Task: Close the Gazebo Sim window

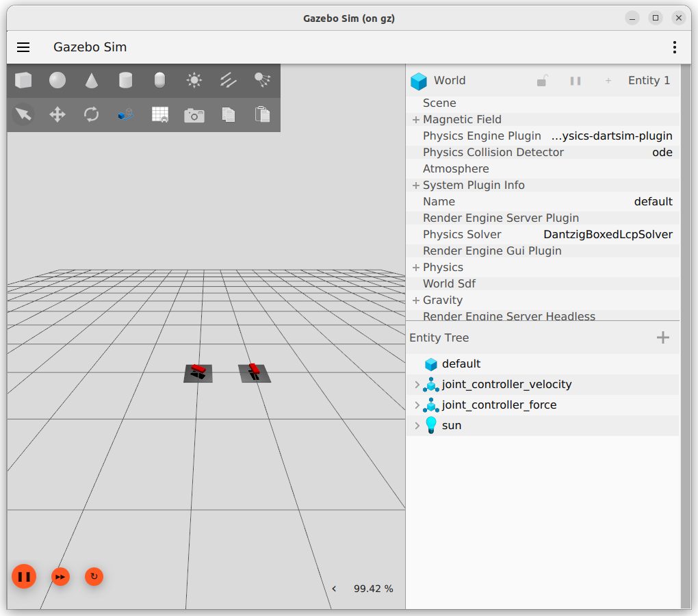Action: click(678, 18)
